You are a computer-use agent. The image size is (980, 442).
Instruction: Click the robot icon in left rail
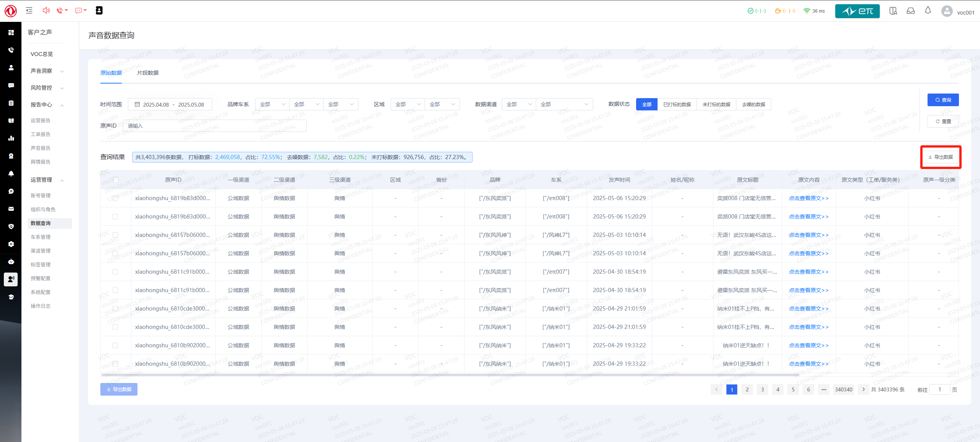click(11, 261)
